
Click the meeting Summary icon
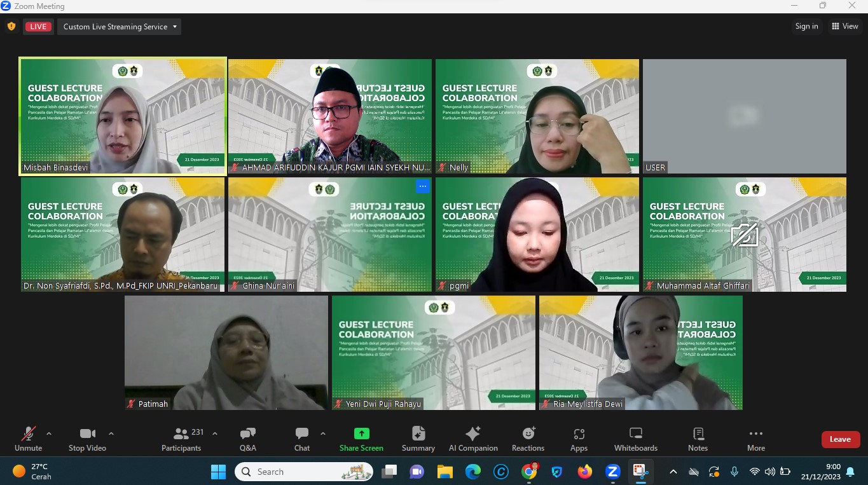tap(418, 439)
